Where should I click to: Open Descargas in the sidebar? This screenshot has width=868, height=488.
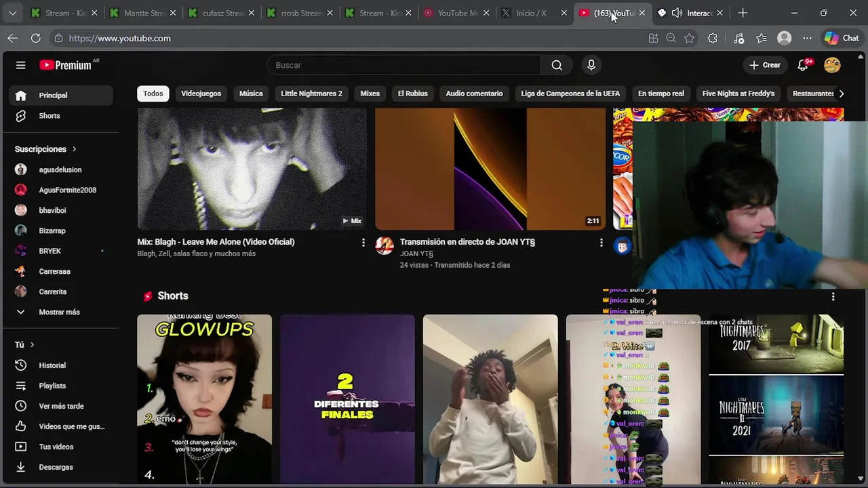coord(61,467)
